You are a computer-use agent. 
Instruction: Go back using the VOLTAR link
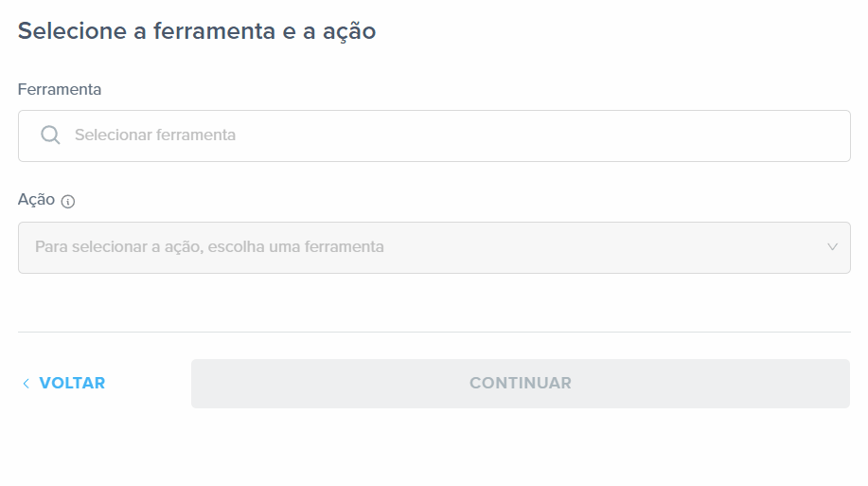tap(63, 384)
